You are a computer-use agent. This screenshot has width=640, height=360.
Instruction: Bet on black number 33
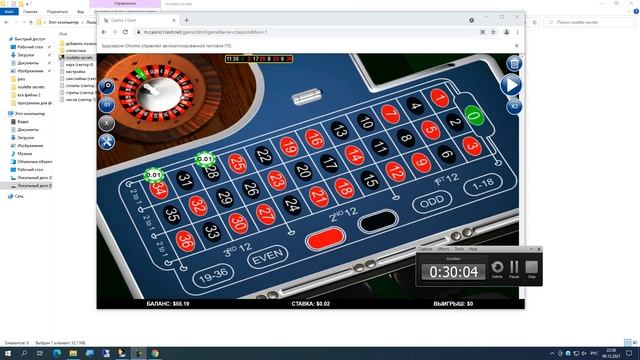point(212,232)
